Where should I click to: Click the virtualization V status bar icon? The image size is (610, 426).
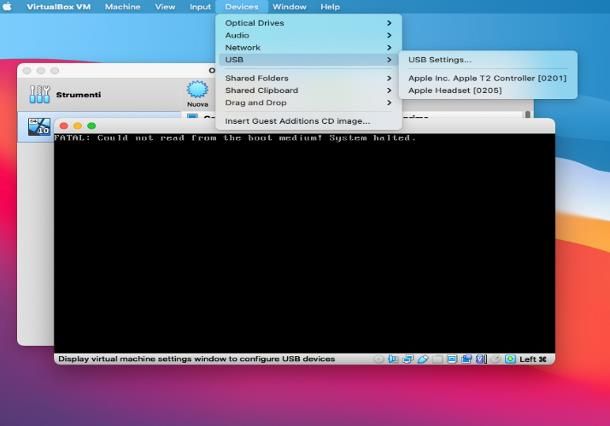480,359
